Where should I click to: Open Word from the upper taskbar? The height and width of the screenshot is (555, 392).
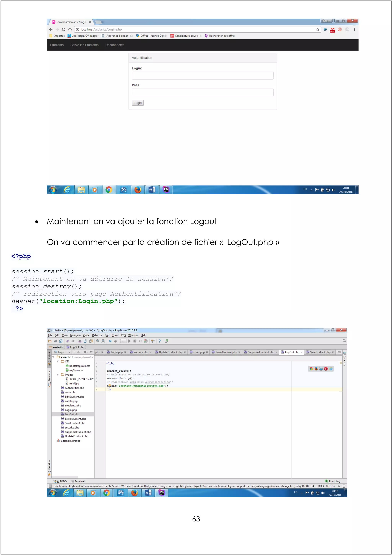pyautogui.click(x=152, y=190)
